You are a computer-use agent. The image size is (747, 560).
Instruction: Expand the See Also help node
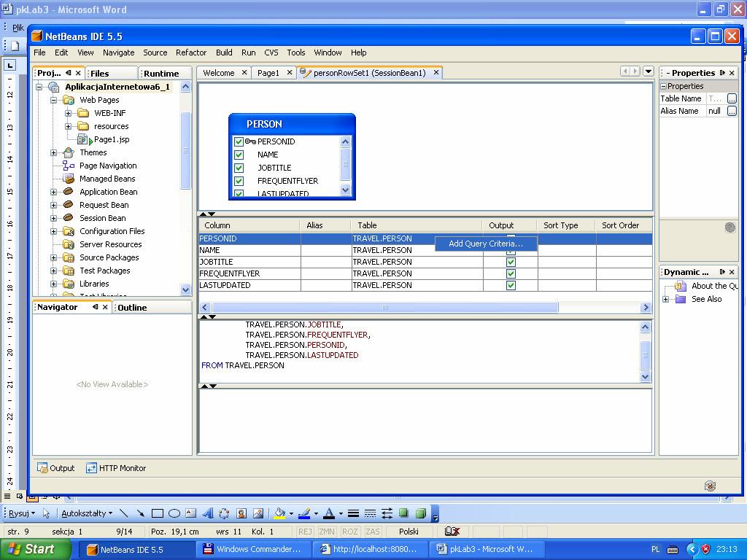[x=665, y=299]
